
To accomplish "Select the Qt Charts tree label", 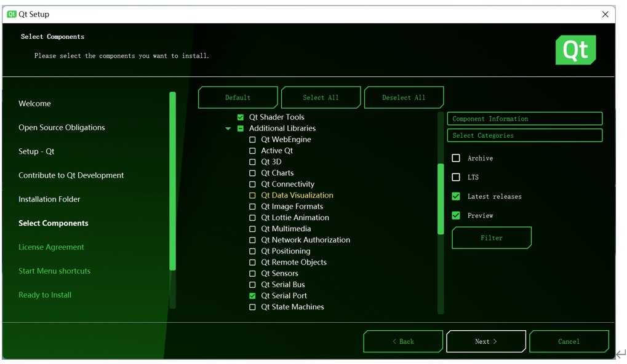I will point(277,173).
